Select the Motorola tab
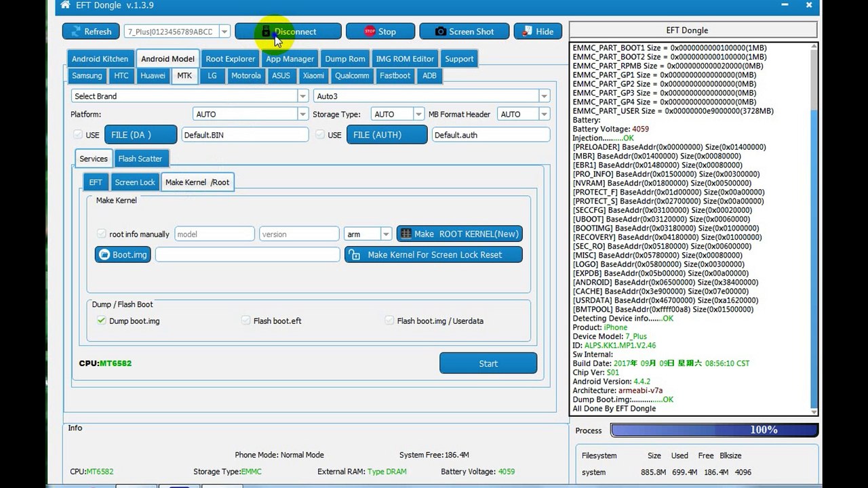Viewport: 868px width, 488px height. pyautogui.click(x=246, y=76)
